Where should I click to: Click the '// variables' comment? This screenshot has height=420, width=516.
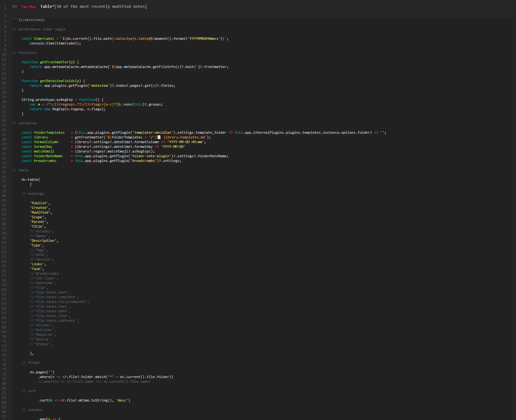24,123
